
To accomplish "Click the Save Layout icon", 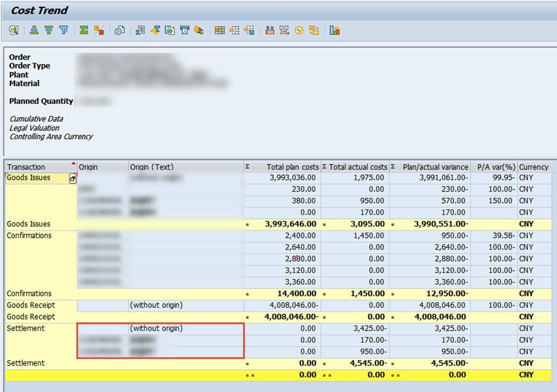I will tap(249, 31).
